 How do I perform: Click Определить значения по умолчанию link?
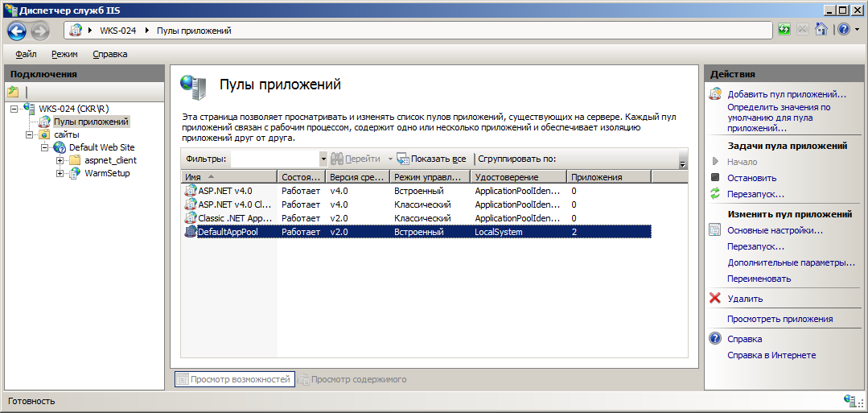coord(779,118)
